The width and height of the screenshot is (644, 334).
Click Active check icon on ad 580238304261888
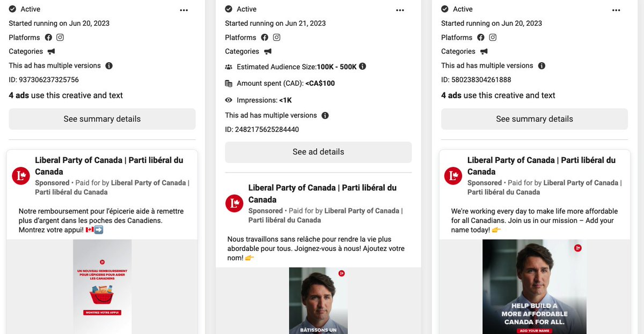point(445,9)
